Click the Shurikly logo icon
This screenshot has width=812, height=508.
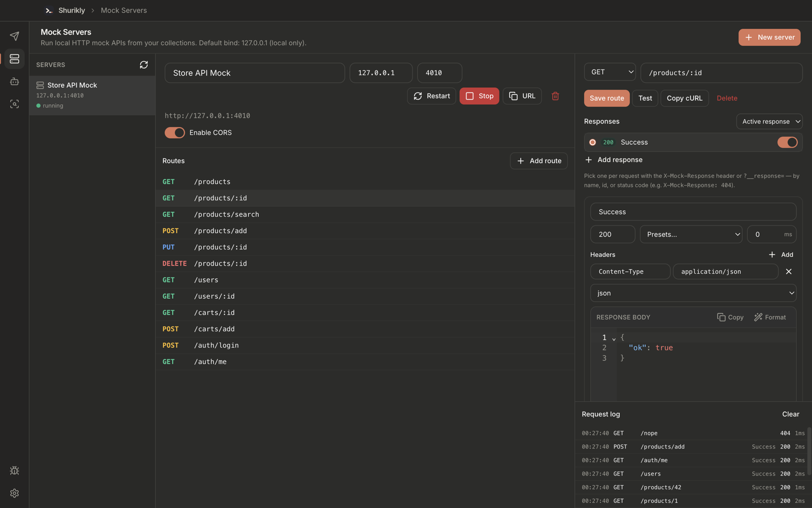49,10
